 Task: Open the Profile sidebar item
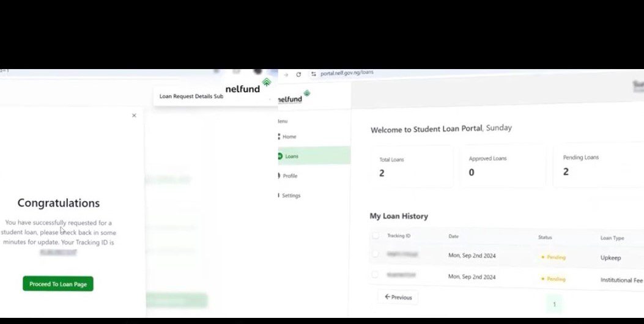(290, 175)
